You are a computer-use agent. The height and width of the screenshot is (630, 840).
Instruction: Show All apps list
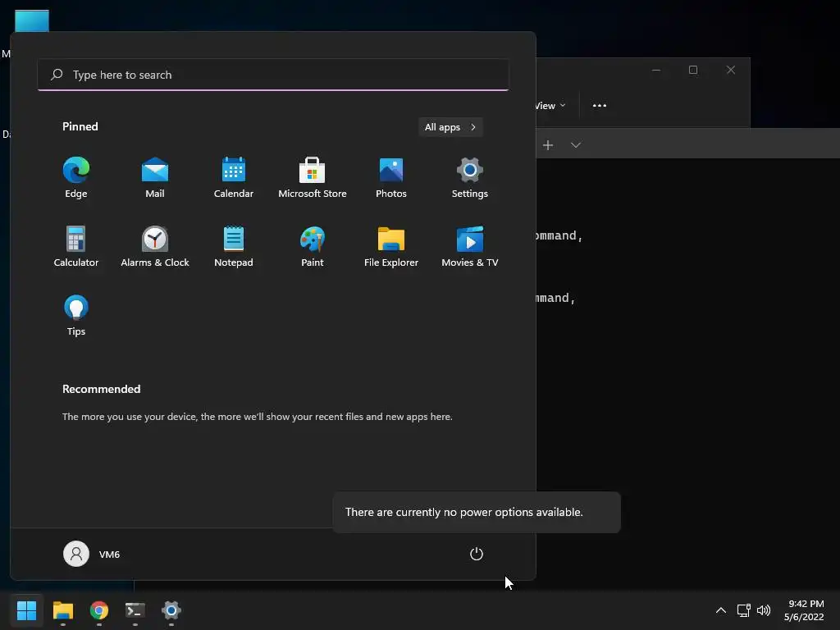pos(450,127)
